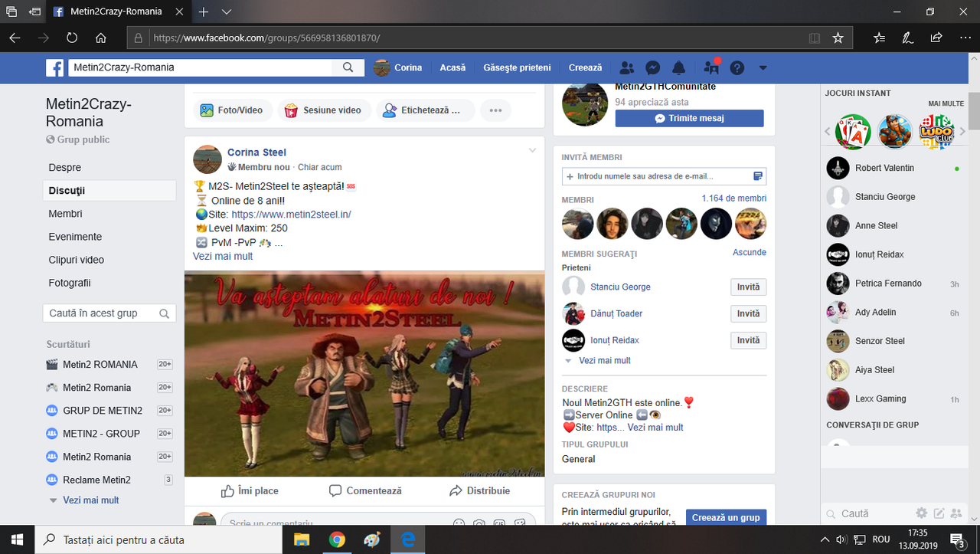Invite Dănuț Toader to the group

pos(748,314)
